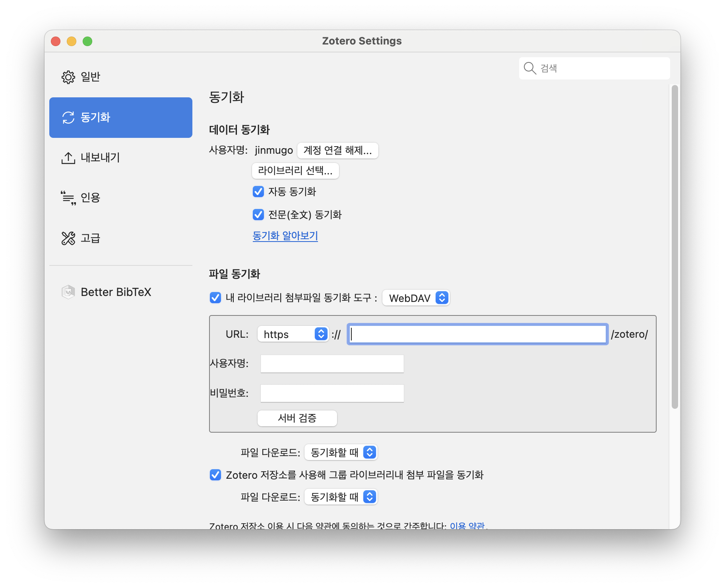Open the Better BibTeX settings pane
The width and height of the screenshot is (725, 588).
(x=116, y=292)
